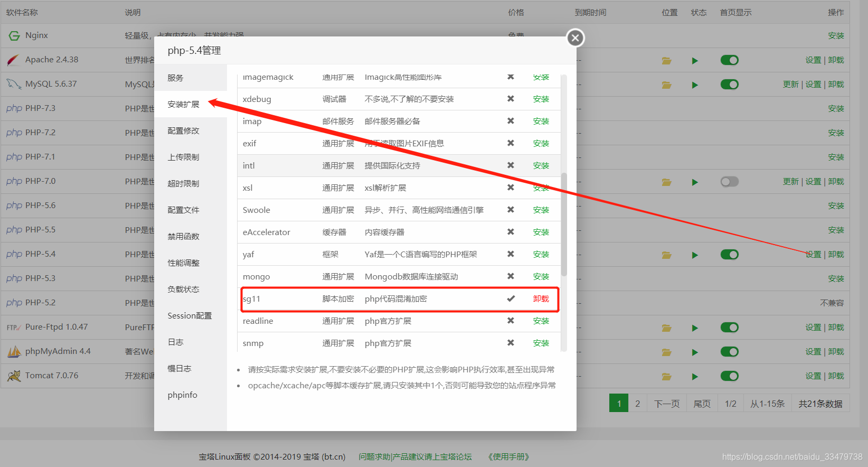Open the folder icon for phpMyAdmin 4.4
Viewport: 868px width, 467px height.
coord(667,352)
